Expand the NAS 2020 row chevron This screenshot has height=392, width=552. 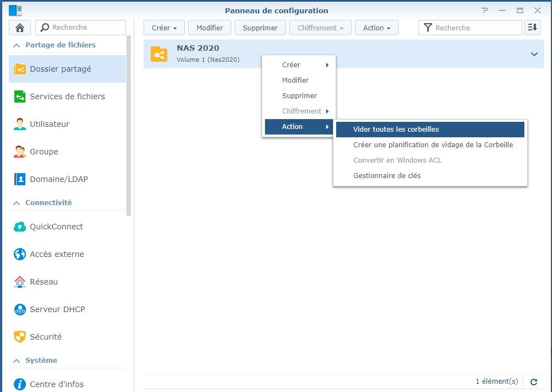(x=534, y=54)
